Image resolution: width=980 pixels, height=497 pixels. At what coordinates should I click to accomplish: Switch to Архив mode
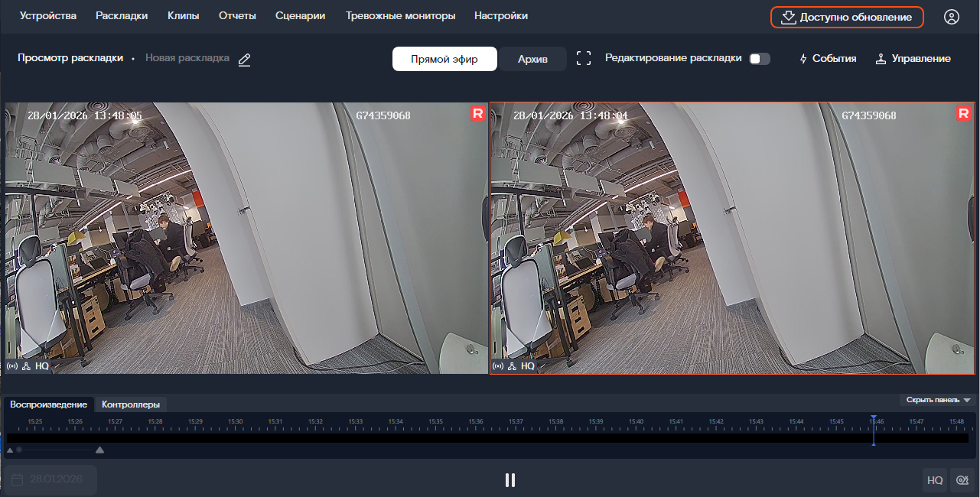pos(532,59)
